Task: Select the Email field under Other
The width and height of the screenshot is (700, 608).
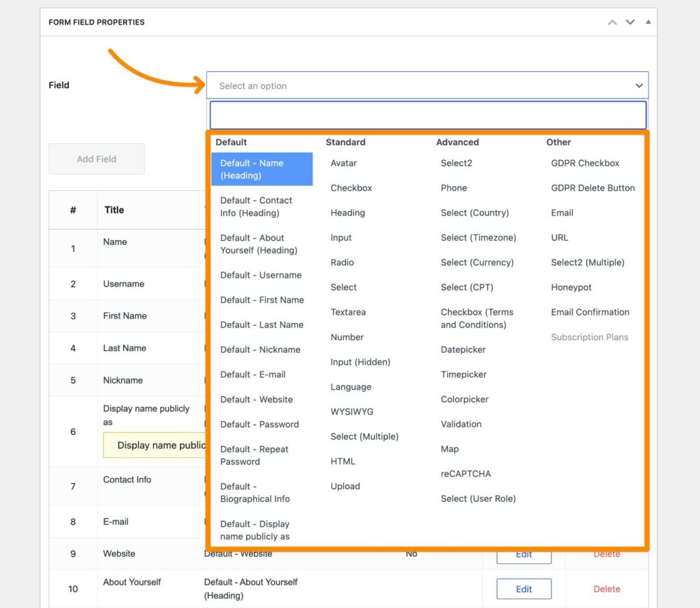Action: click(x=562, y=213)
